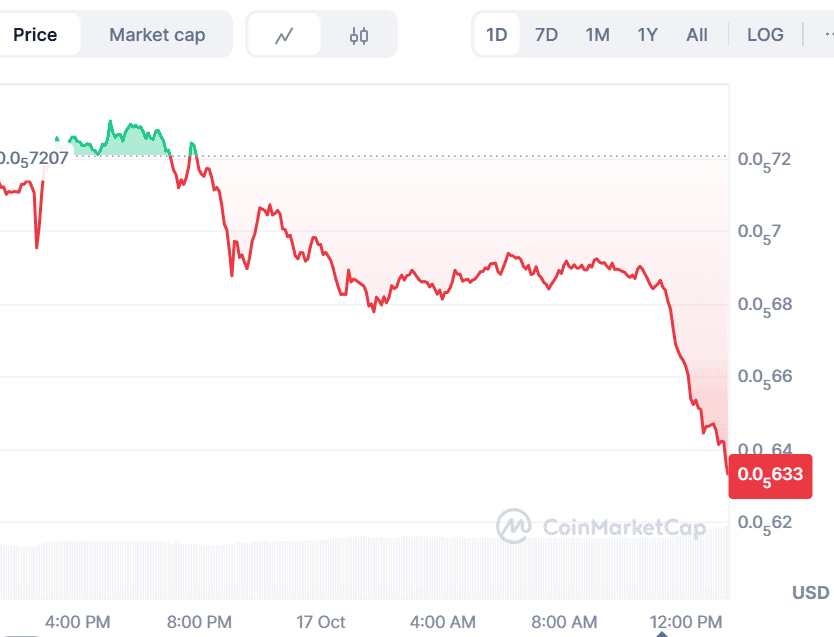View the All-time chart
The width and height of the screenshot is (834, 637).
pos(696,34)
